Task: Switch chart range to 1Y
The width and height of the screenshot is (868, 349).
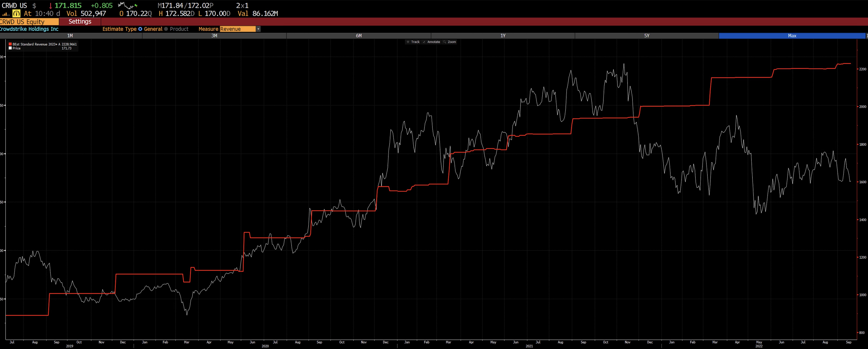Action: (x=503, y=36)
